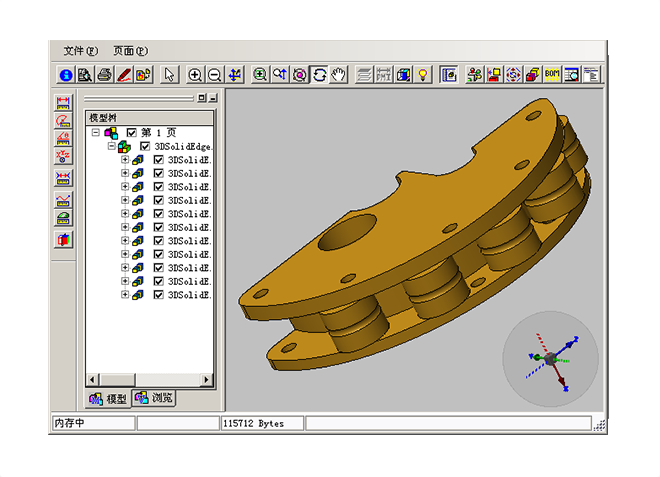Click the blue info icon in the toolbar
Viewport: 660px width, 477px height.
tap(66, 74)
